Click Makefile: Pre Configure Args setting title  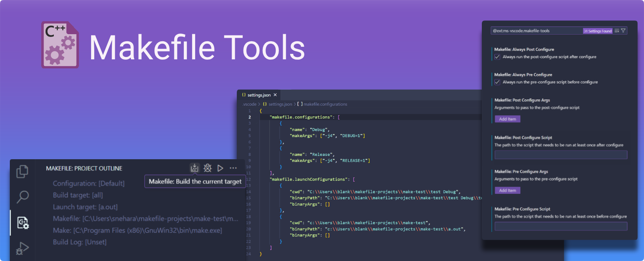pos(521,171)
